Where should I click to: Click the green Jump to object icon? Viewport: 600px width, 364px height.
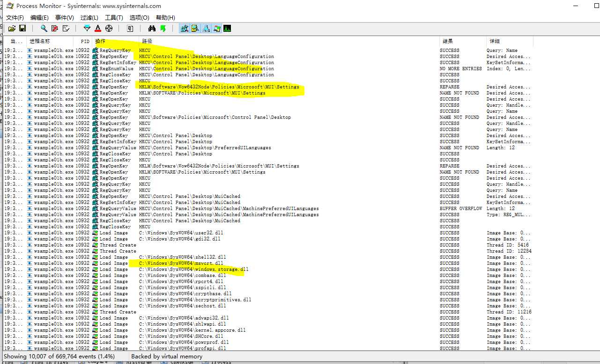pyautogui.click(x=163, y=29)
